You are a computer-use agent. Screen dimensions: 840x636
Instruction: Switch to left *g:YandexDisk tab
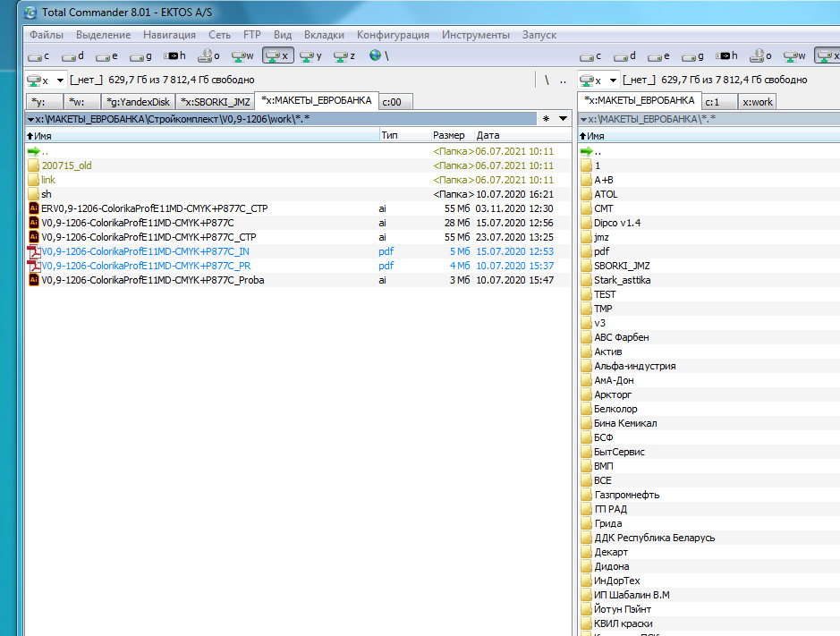point(139,102)
